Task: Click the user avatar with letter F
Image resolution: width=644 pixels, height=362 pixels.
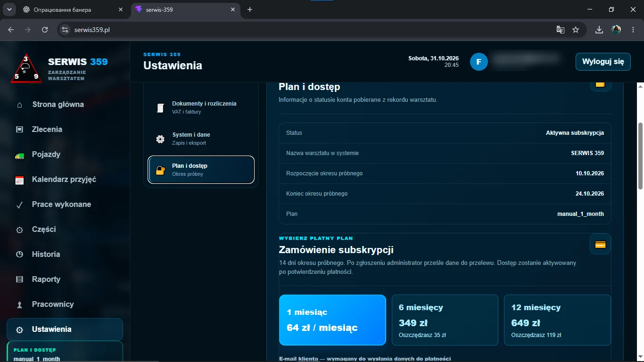Action: 479,62
